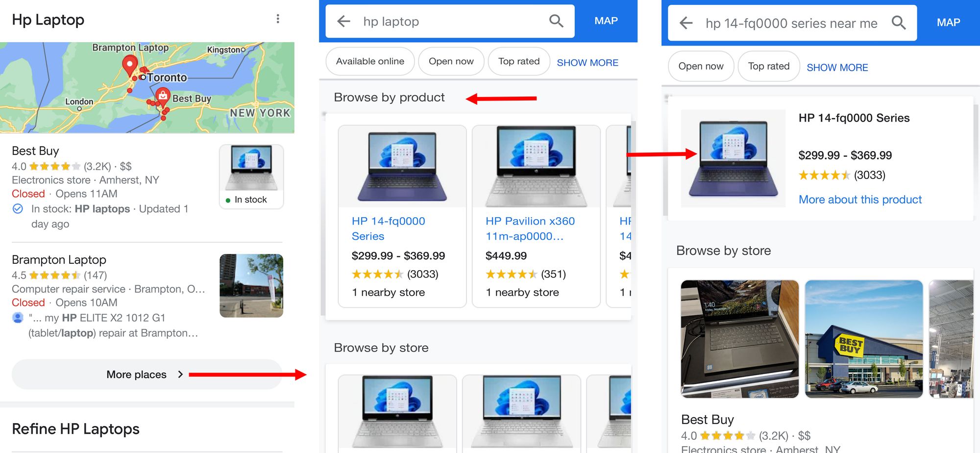Open More places list
Image resolution: width=980 pixels, height=453 pixels.
pyautogui.click(x=147, y=375)
